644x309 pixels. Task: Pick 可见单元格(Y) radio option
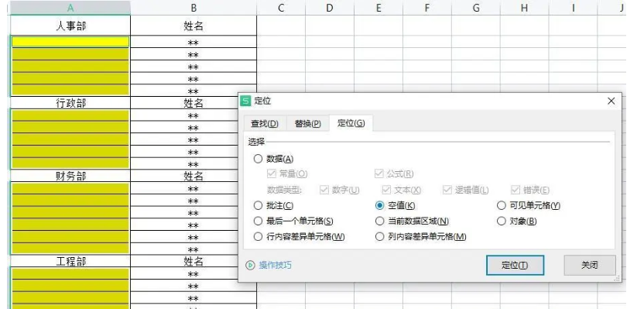529,205
